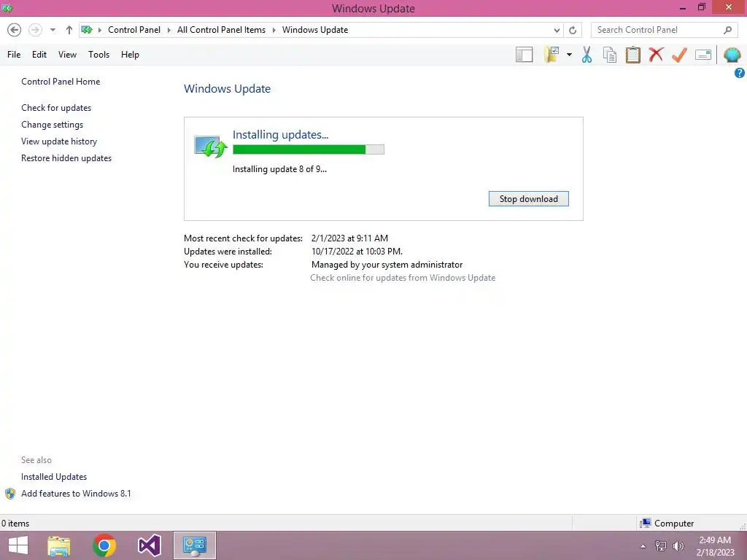Open the Help menu
747x560 pixels.
pyautogui.click(x=130, y=55)
